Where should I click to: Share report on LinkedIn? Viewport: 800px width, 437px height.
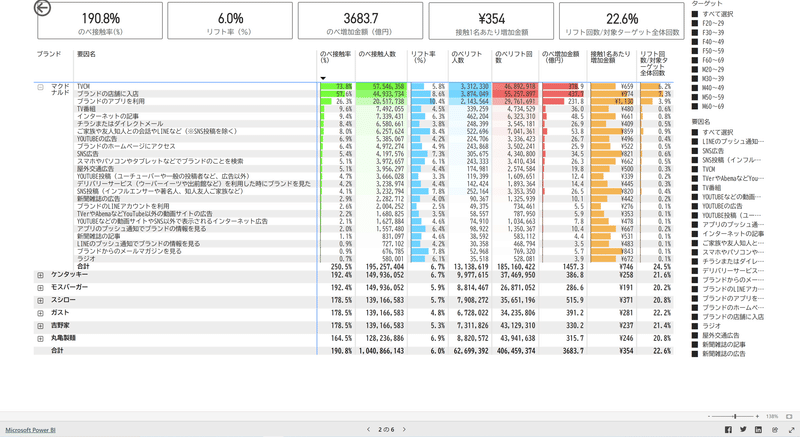(759, 430)
